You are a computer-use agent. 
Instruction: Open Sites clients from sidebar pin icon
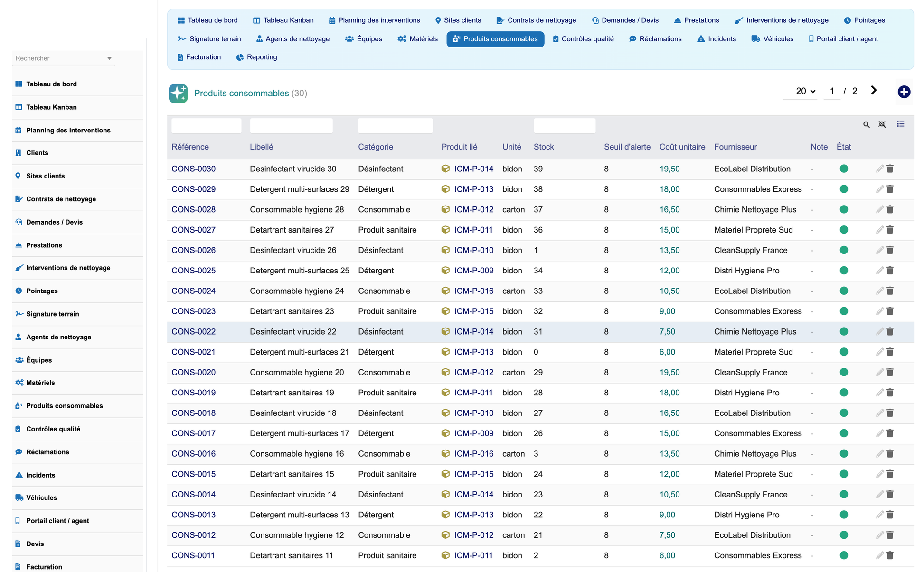(18, 176)
